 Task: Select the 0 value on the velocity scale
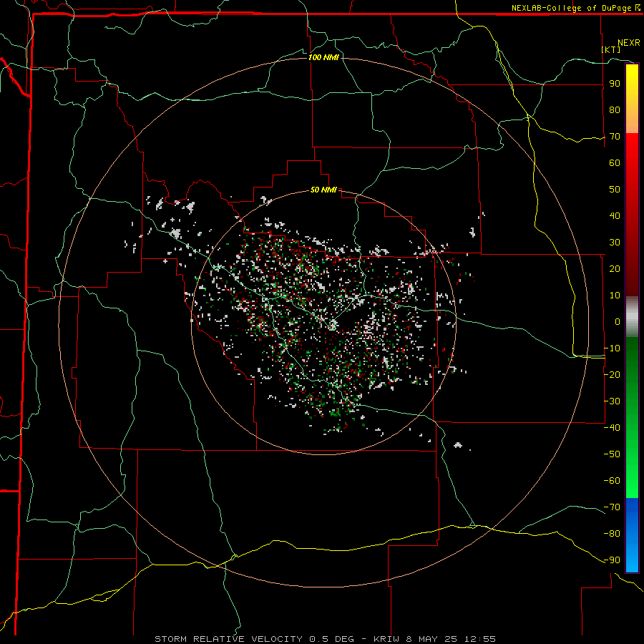(x=618, y=322)
